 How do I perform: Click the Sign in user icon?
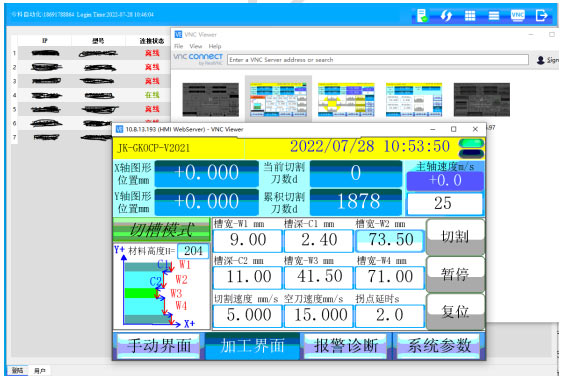pyautogui.click(x=540, y=60)
